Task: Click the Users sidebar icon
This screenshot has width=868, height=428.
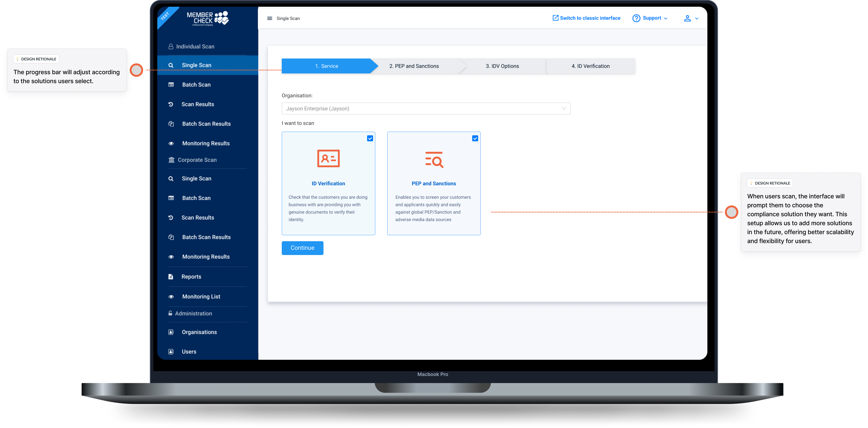Action: (x=171, y=352)
